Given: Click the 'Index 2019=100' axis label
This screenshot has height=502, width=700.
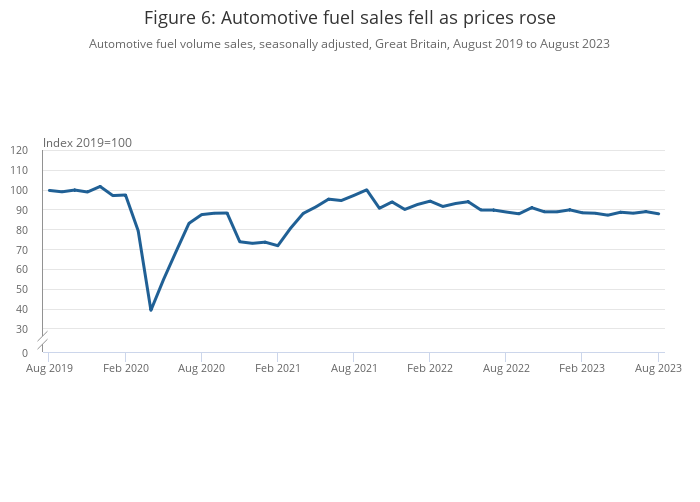Looking at the screenshot, I should pyautogui.click(x=88, y=143).
